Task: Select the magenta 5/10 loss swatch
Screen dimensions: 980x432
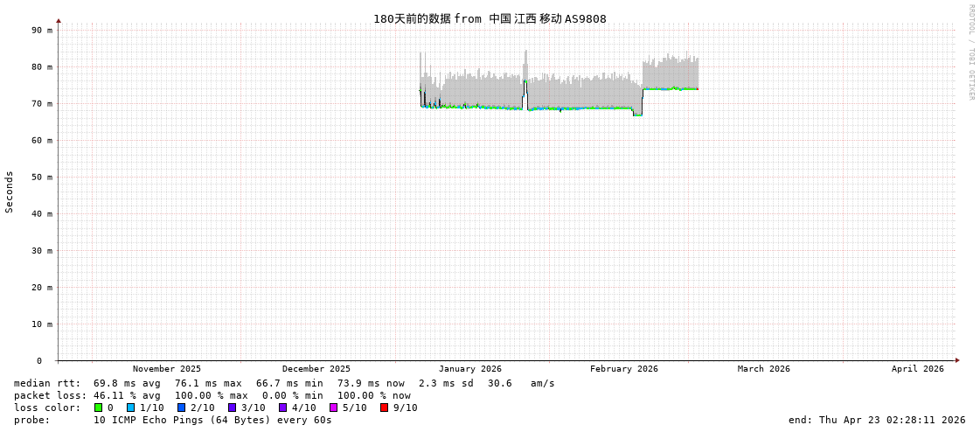Action: (x=333, y=408)
